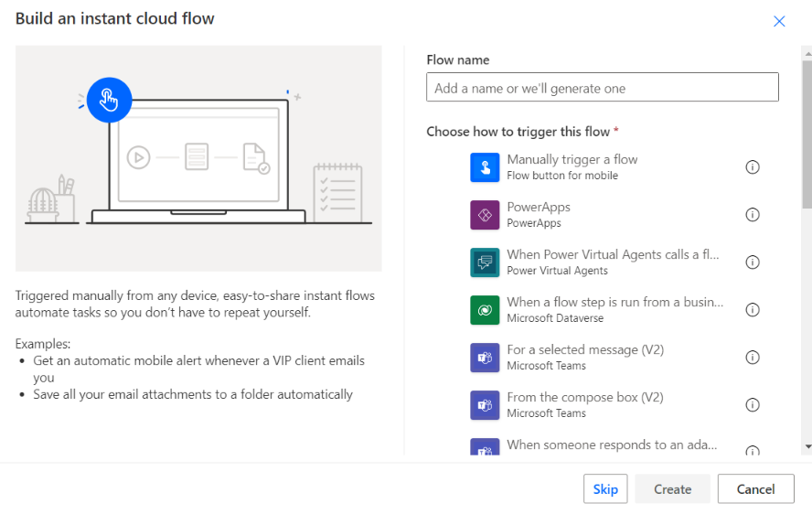Show info for Manually trigger a flow
Screen dimensions: 812x514
[753, 167]
